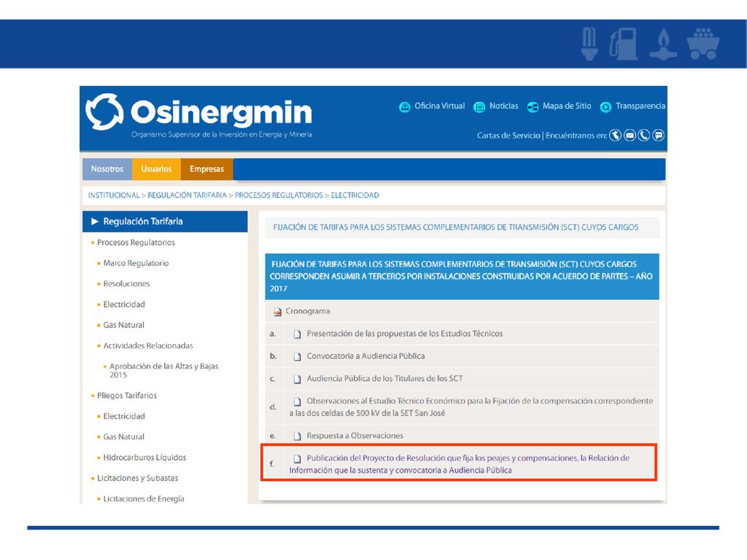The width and height of the screenshot is (747, 560).
Task: Open Resoluciones in sidebar
Action: [126, 284]
